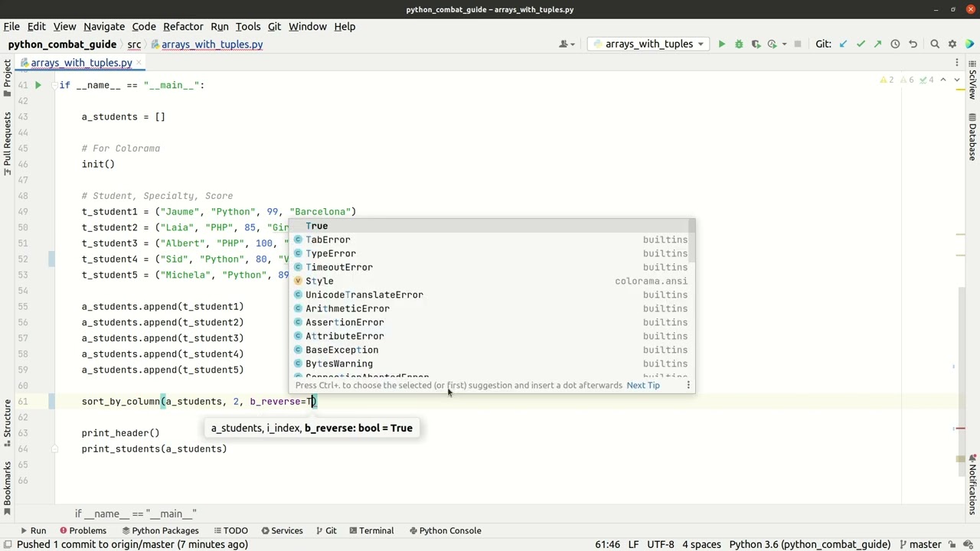Run the main block via gutter play icon
Viewport: 980px width, 551px height.
coord(38,85)
